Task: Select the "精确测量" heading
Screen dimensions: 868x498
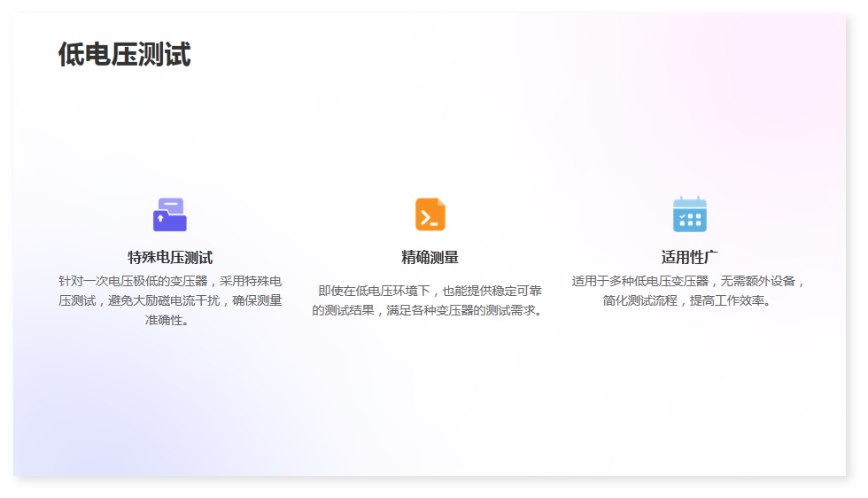Action: (430, 258)
